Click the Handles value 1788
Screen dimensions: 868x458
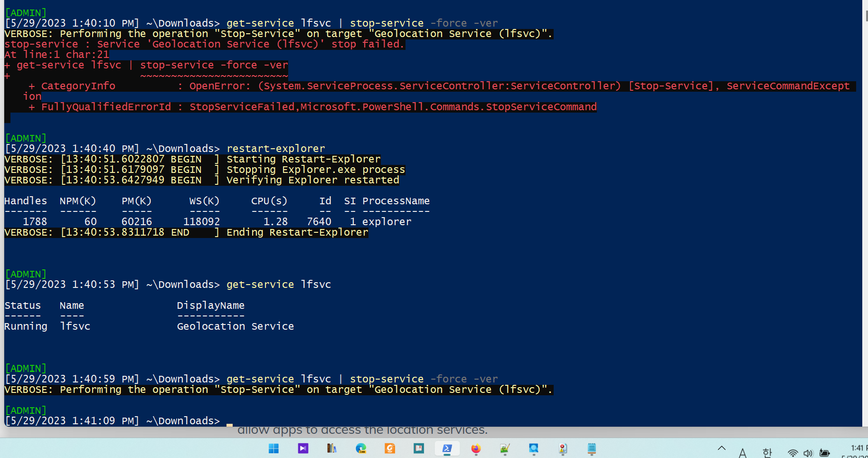pos(35,222)
